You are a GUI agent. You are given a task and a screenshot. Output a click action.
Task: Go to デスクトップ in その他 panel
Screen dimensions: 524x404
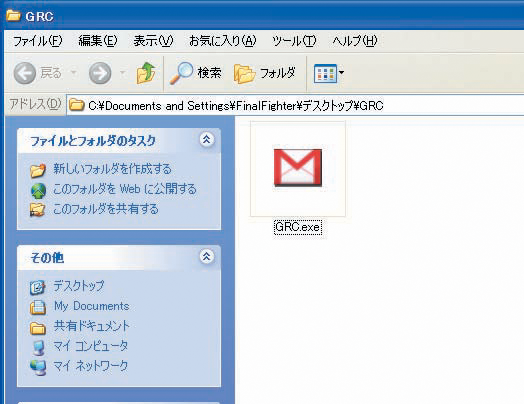[79, 286]
